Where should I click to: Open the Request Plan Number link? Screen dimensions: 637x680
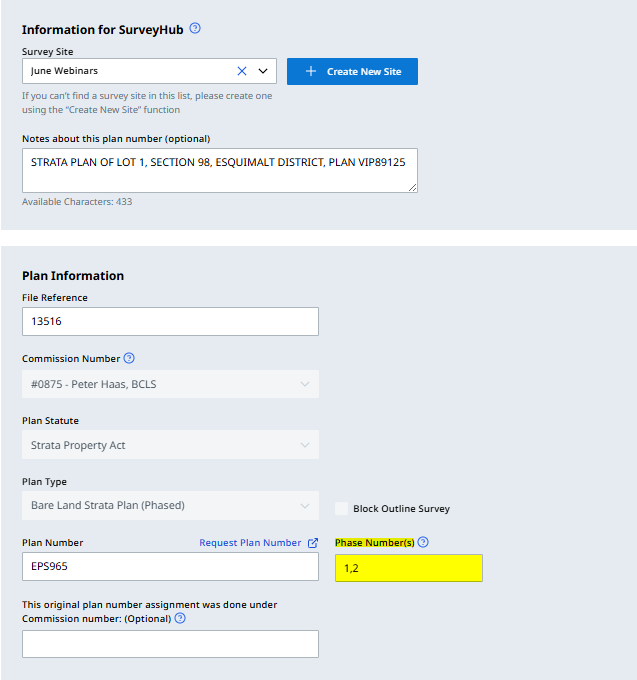(x=250, y=543)
